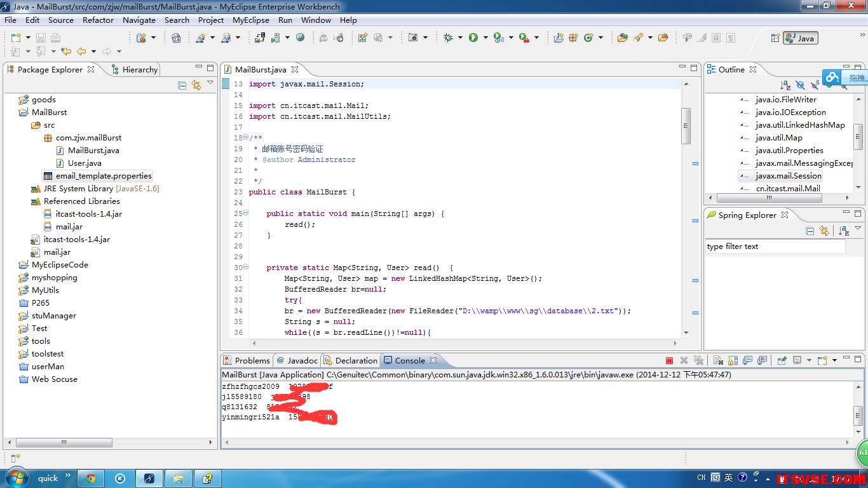Click the Explorer folder icon in the taskbar
The image size is (868, 488).
(179, 478)
